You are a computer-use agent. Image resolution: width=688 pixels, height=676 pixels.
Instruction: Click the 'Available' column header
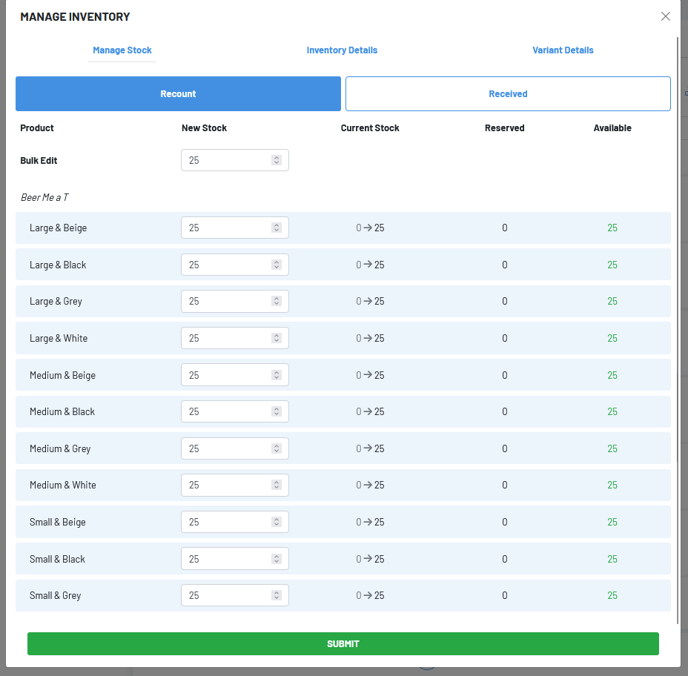[x=612, y=128]
